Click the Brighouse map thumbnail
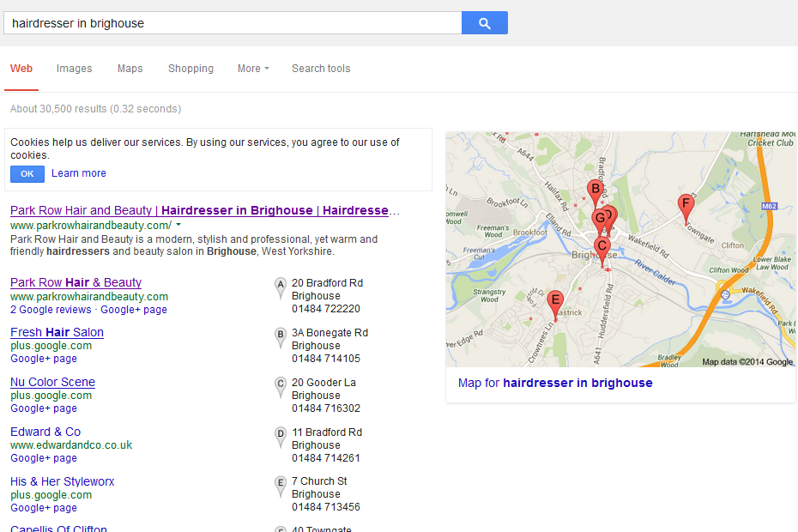 pyautogui.click(x=621, y=250)
